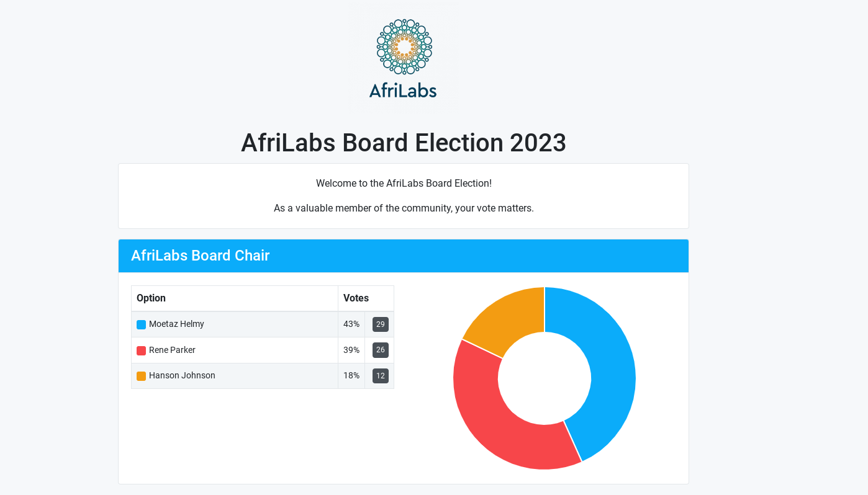Click the vote count badge showing 12

tap(381, 376)
